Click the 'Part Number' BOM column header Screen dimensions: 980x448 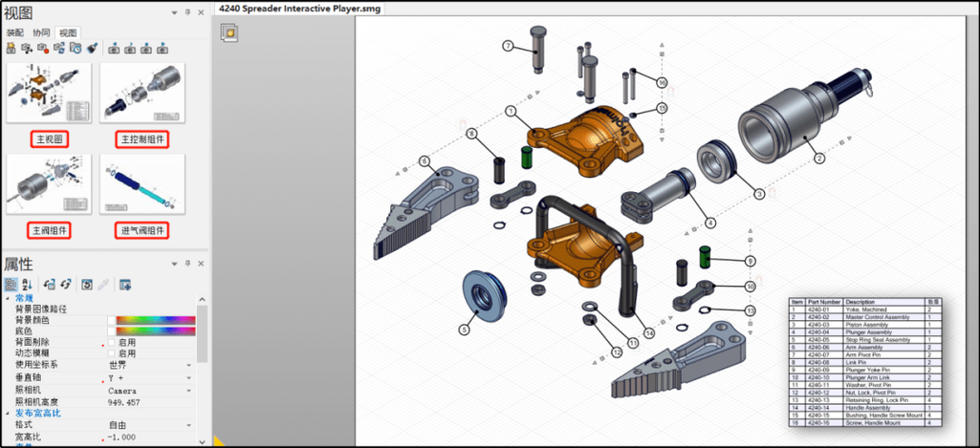point(822,302)
